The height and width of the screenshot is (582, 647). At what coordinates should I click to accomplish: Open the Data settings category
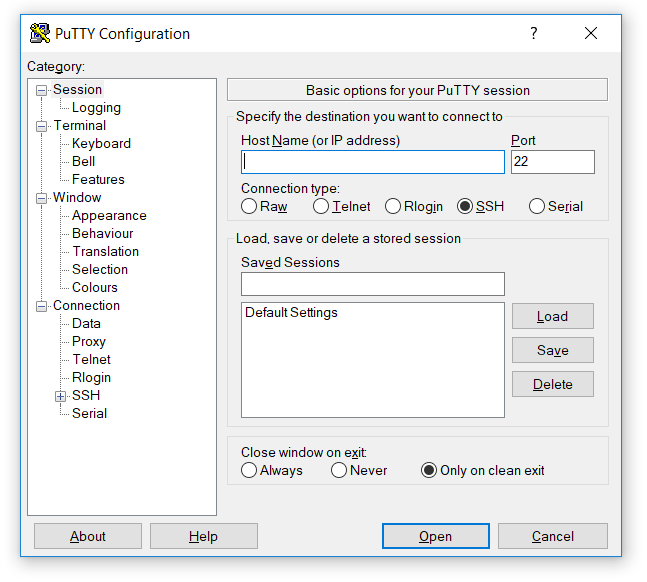pos(86,324)
